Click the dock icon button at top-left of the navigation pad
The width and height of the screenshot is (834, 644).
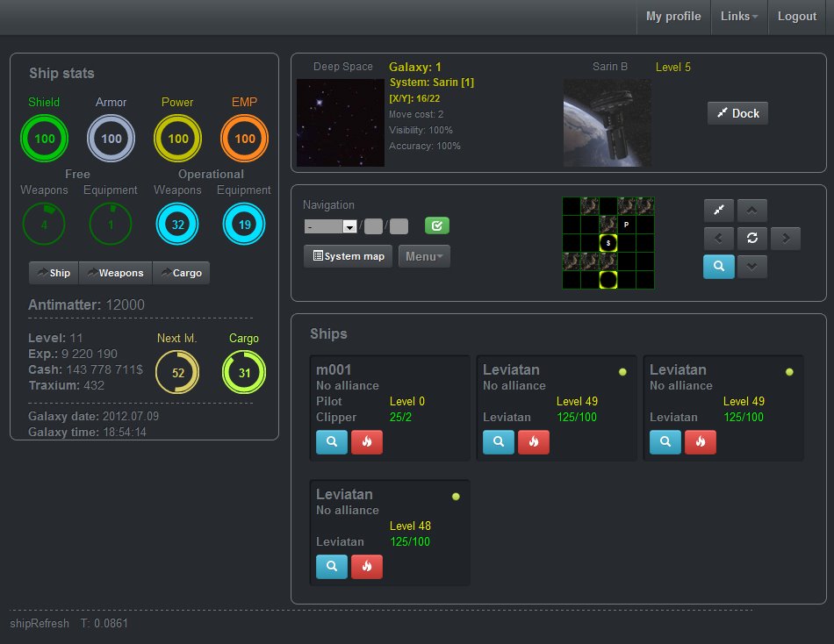tap(719, 211)
